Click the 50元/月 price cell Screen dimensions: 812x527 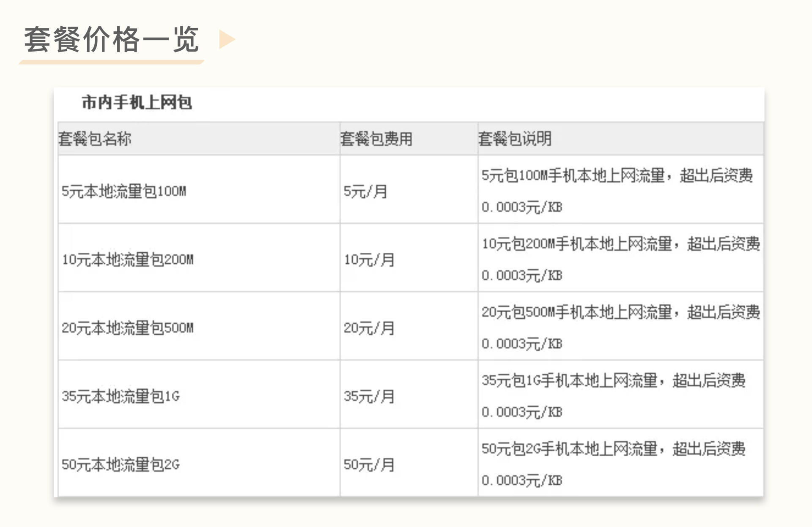(x=369, y=465)
